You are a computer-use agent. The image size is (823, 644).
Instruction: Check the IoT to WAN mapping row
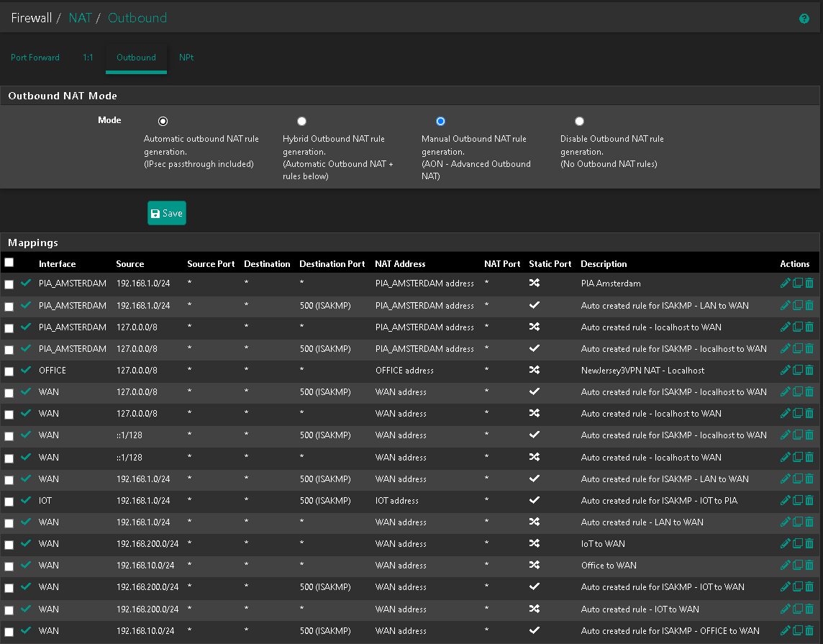click(x=9, y=545)
